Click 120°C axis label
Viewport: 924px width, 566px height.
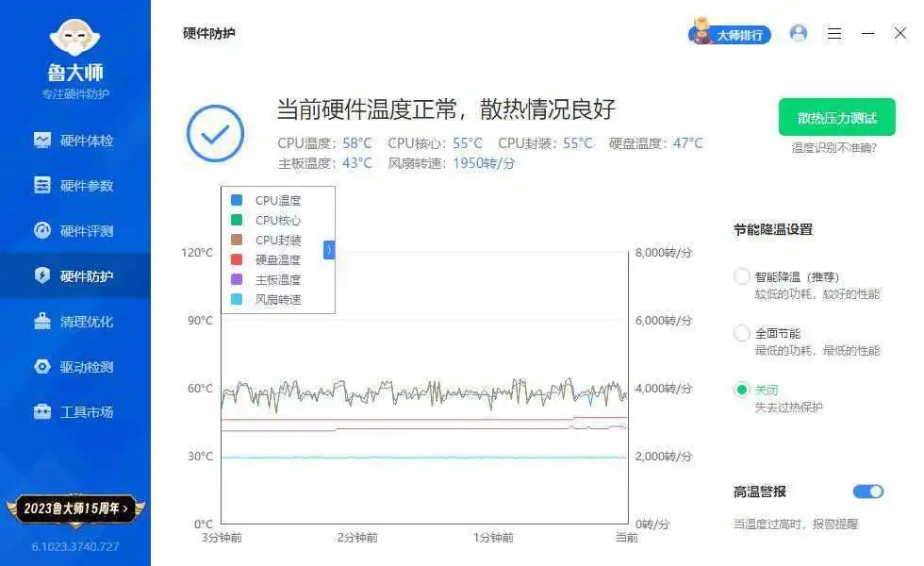(x=197, y=253)
